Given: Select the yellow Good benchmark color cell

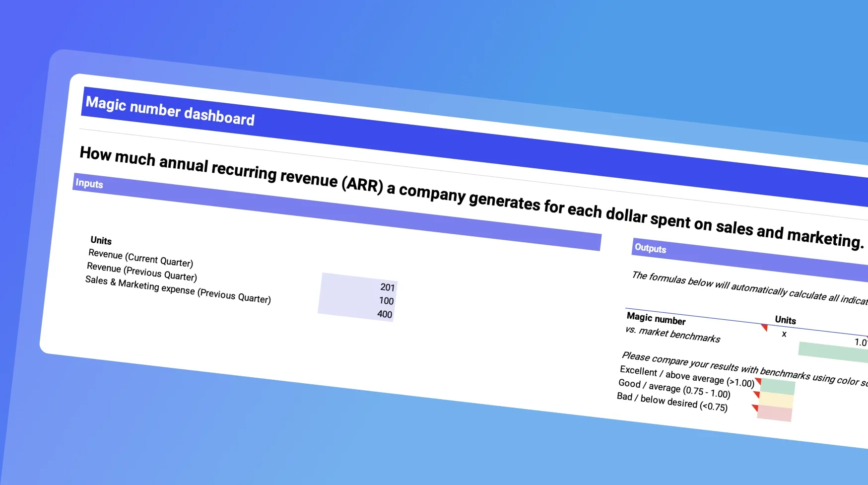Looking at the screenshot, I should click(776, 400).
